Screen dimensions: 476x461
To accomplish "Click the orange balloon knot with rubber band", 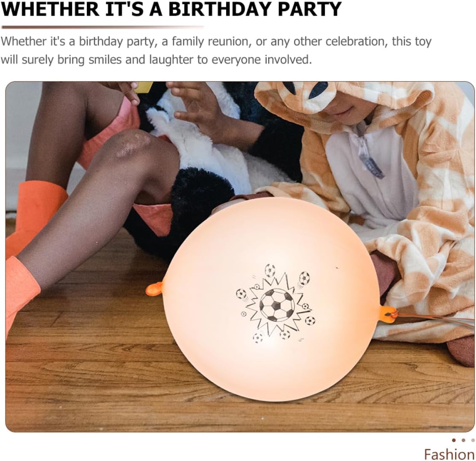I will 388,314.
